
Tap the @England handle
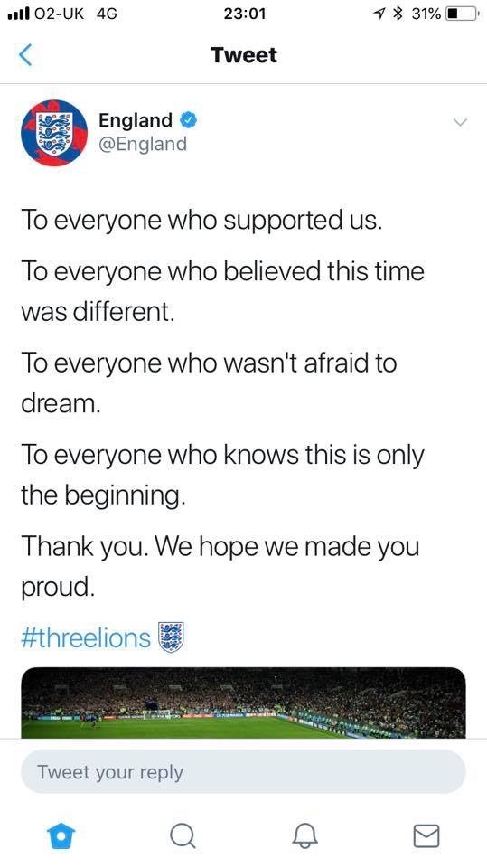point(143,144)
